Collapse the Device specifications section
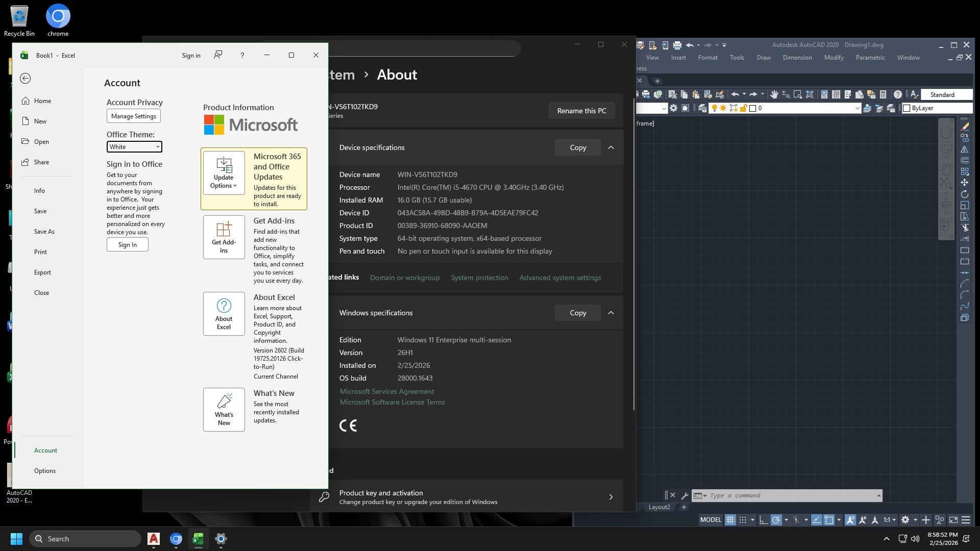980x551 pixels. click(x=611, y=147)
